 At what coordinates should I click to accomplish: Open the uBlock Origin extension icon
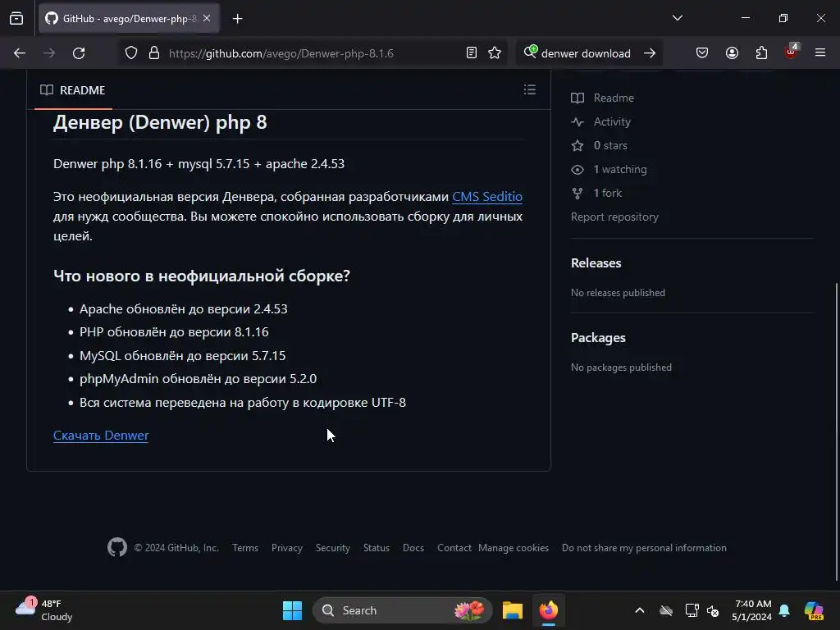792,52
